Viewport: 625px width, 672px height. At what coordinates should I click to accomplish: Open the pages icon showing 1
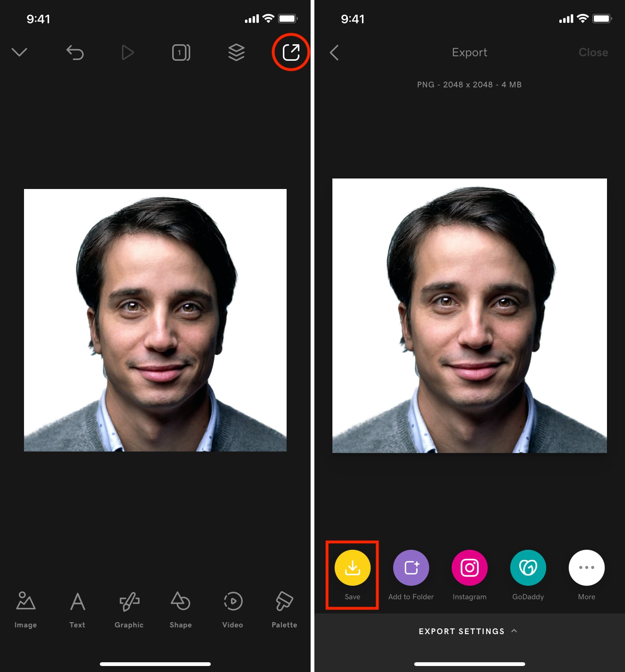[x=181, y=52]
